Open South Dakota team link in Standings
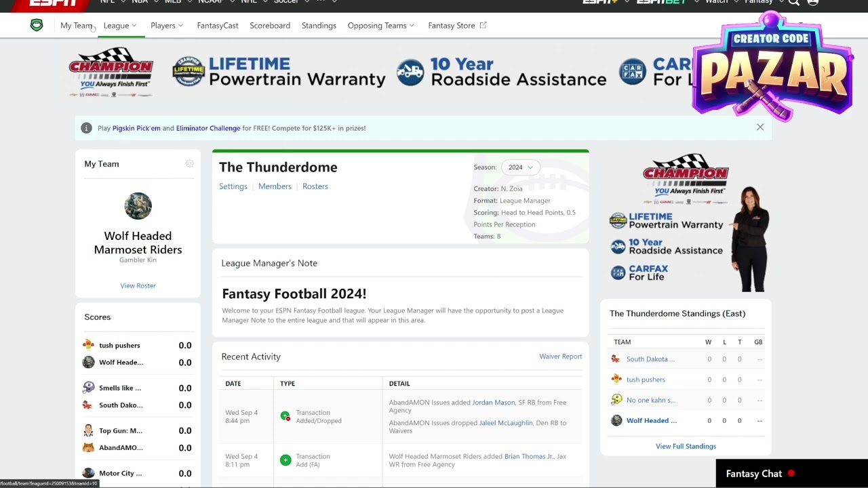This screenshot has height=488, width=868. coord(650,359)
